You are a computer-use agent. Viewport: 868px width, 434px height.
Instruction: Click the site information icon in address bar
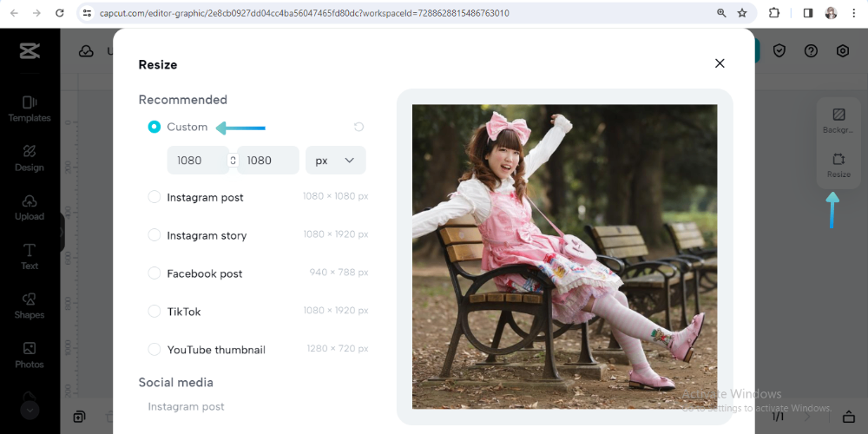86,13
